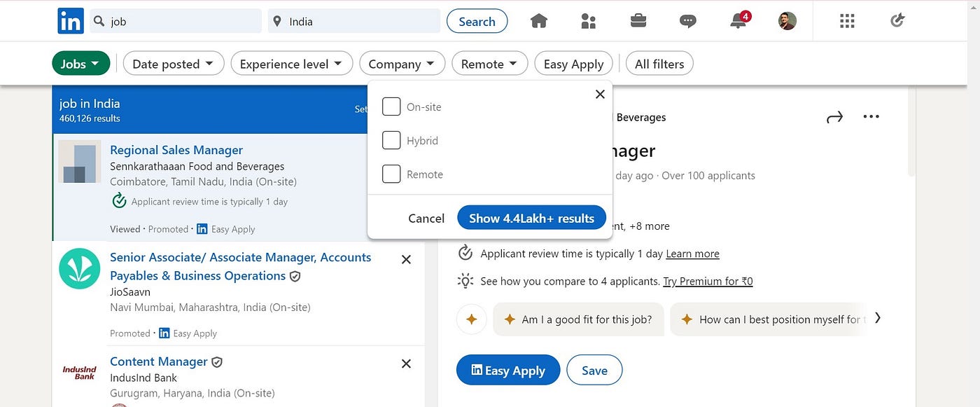The height and width of the screenshot is (407, 980).
Task: Save the job
Action: [594, 370]
